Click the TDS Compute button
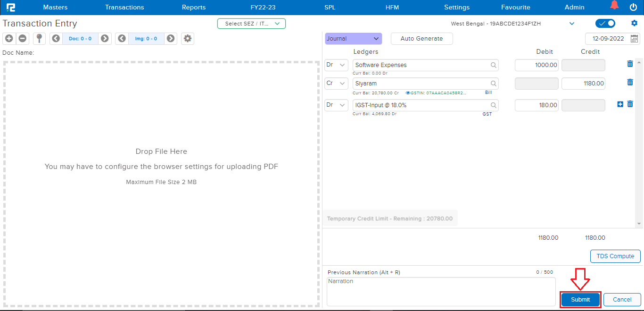 pos(615,256)
